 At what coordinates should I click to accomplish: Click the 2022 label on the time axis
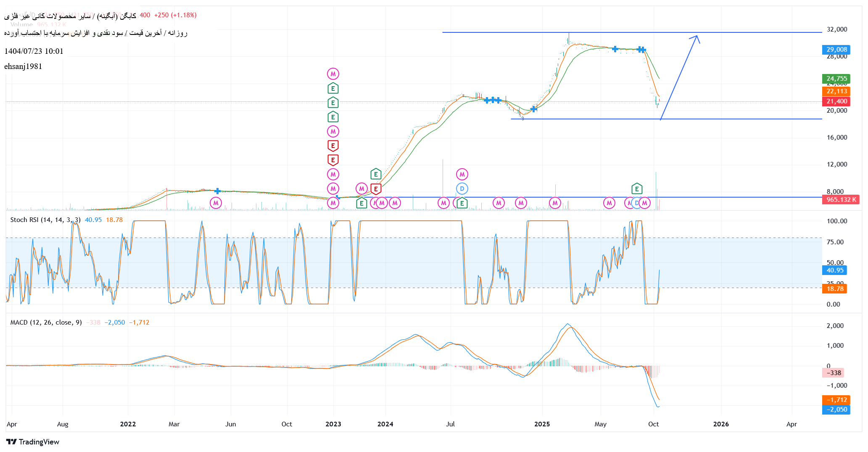click(x=128, y=424)
